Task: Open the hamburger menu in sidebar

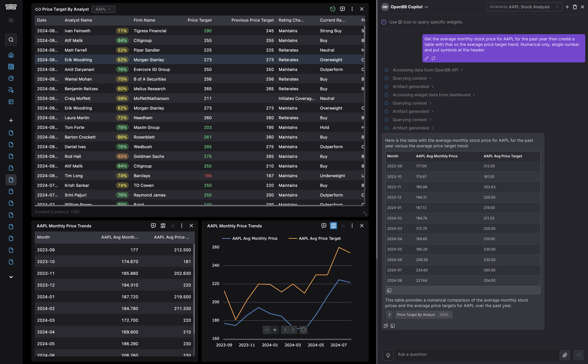Action: (11, 21)
